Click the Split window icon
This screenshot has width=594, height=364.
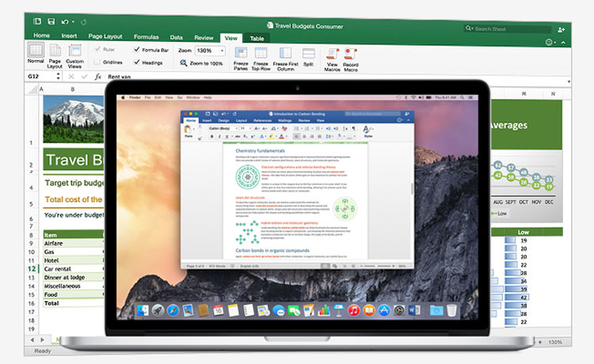tap(308, 54)
